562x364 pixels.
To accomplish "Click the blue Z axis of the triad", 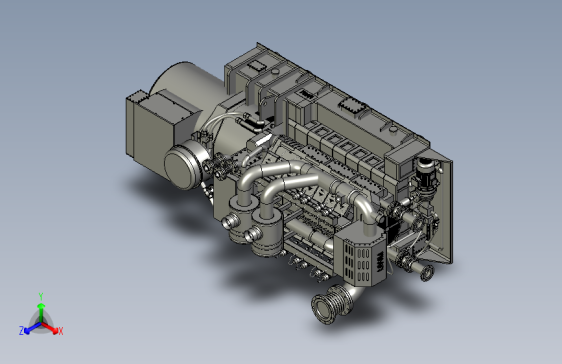I will point(33,328).
